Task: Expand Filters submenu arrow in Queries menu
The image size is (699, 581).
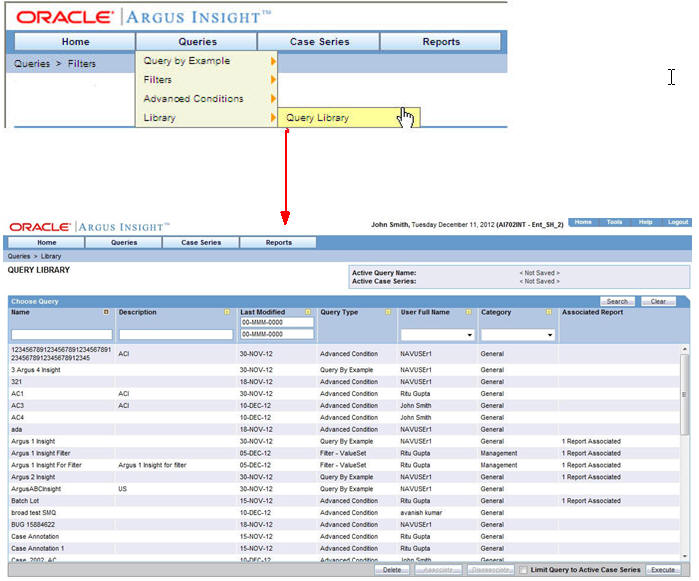Action: [273, 80]
